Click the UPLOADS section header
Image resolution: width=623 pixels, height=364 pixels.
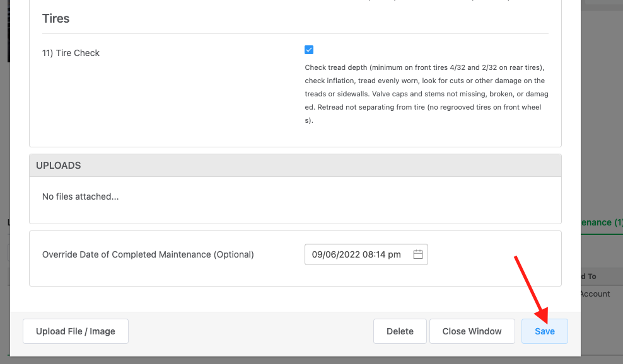(58, 165)
